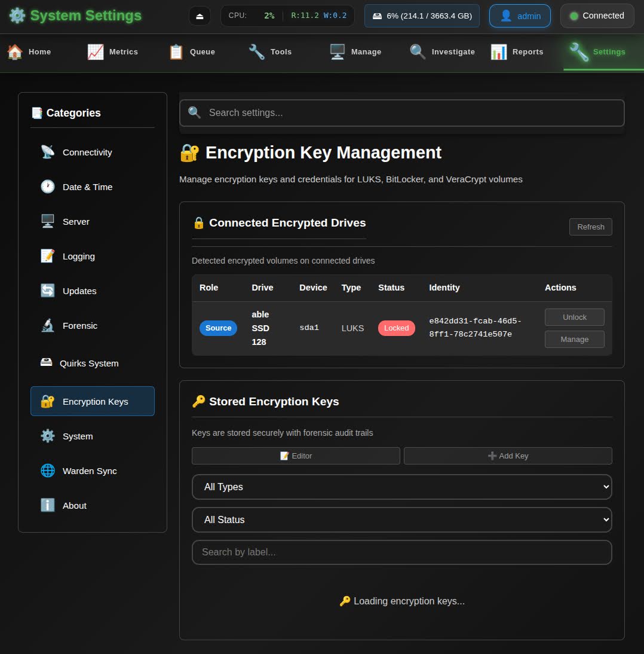This screenshot has width=644, height=654.
Task: Click the eject drive icon button
Action: 200,16
